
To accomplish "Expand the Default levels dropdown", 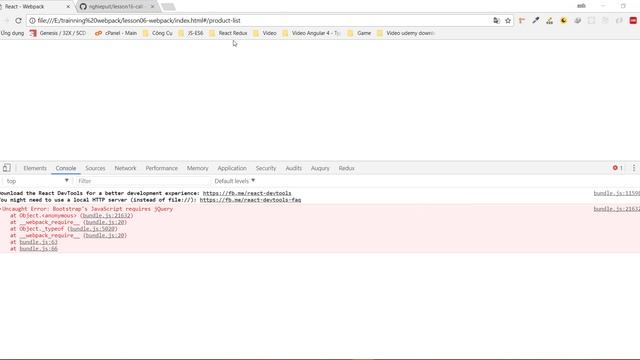I will pos(235,181).
